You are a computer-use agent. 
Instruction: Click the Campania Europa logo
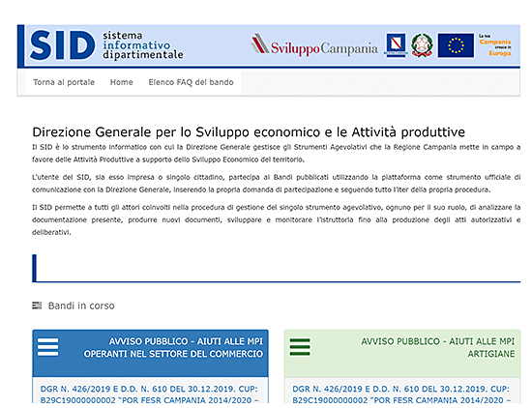(495, 45)
